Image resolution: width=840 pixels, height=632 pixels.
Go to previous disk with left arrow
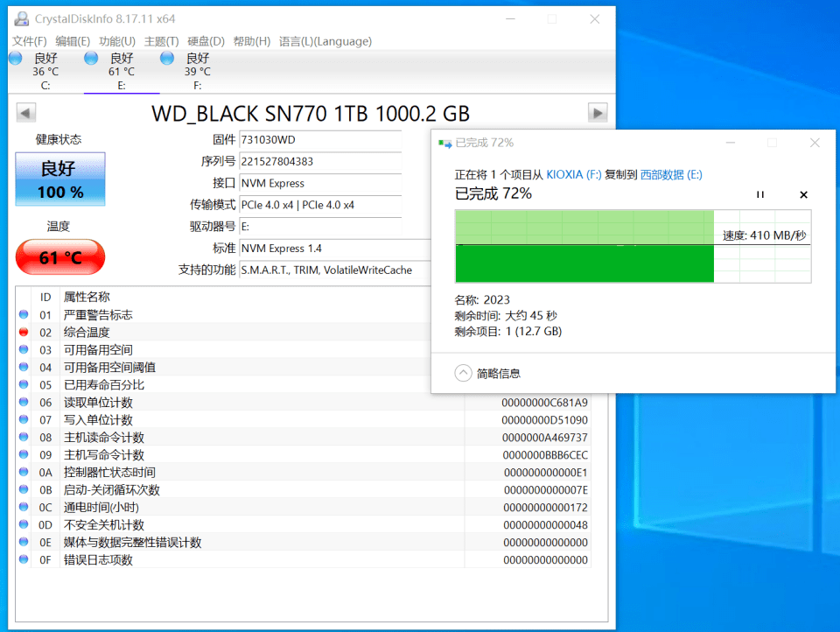(25, 113)
